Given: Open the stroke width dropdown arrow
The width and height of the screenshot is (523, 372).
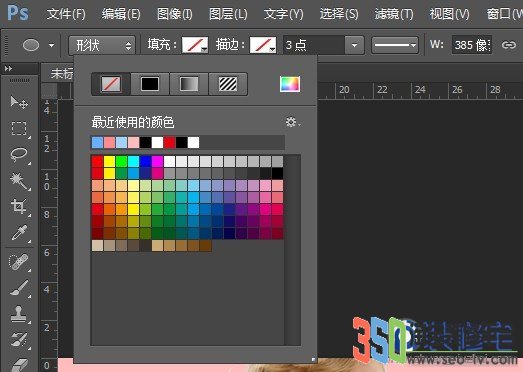Looking at the screenshot, I should 355,45.
